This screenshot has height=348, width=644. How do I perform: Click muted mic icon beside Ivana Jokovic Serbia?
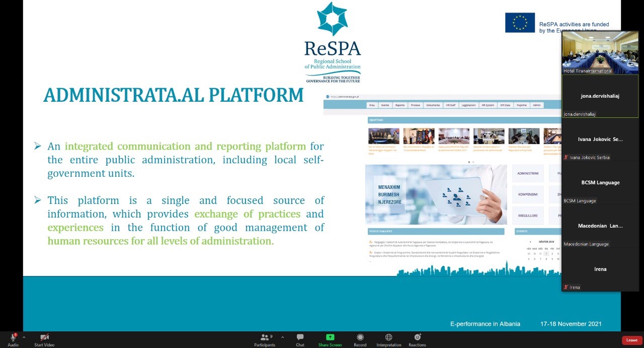pos(566,158)
